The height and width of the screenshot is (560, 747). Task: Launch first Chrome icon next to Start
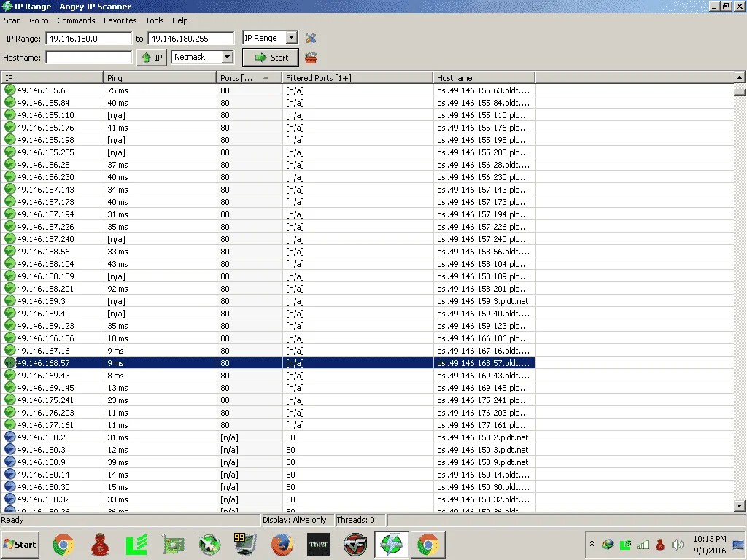63,545
